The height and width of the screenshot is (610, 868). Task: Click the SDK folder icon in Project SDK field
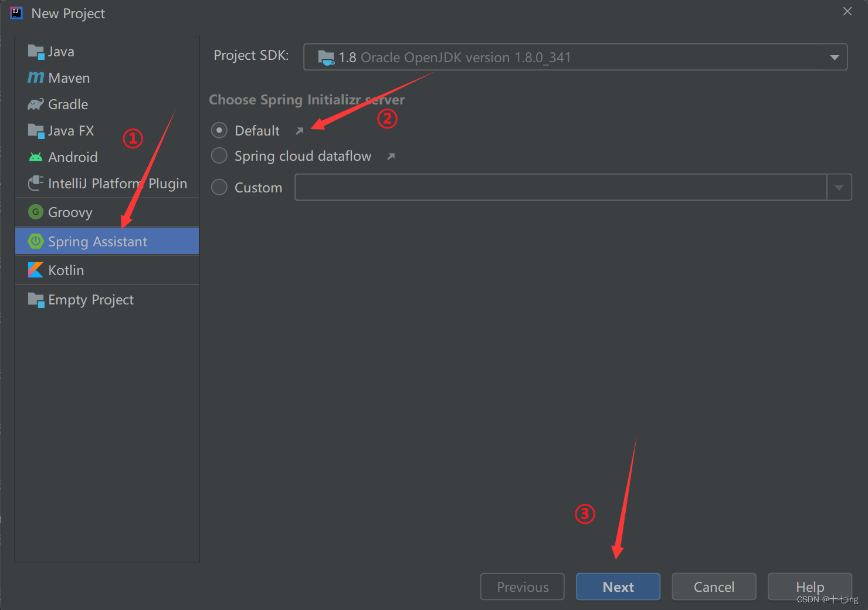(x=326, y=57)
